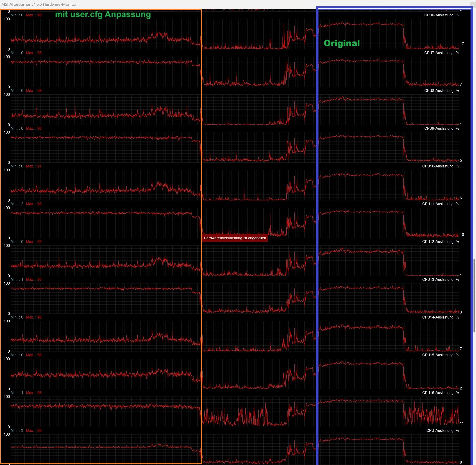Click the CPU15-Auslastung graph label
476x465 pixels.
(x=440, y=355)
